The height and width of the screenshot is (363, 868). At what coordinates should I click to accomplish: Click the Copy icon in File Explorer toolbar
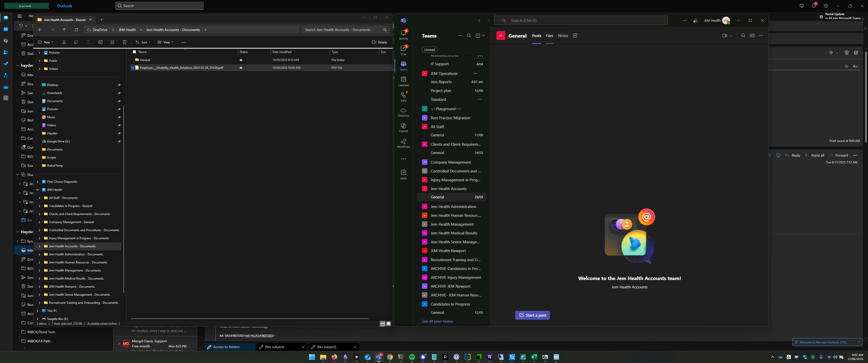pos(76,42)
